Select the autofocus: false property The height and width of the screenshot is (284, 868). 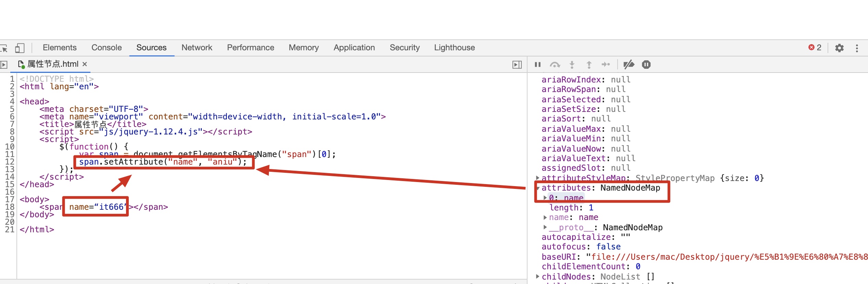click(x=581, y=247)
